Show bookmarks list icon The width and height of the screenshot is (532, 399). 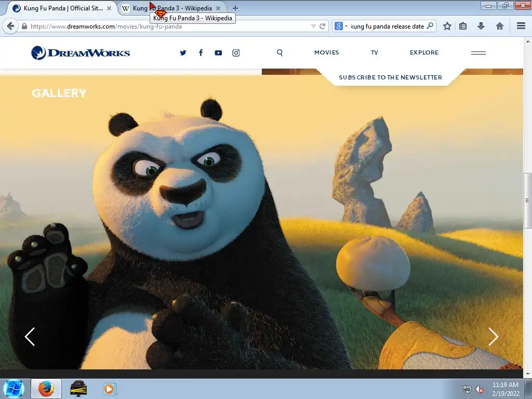click(463, 26)
